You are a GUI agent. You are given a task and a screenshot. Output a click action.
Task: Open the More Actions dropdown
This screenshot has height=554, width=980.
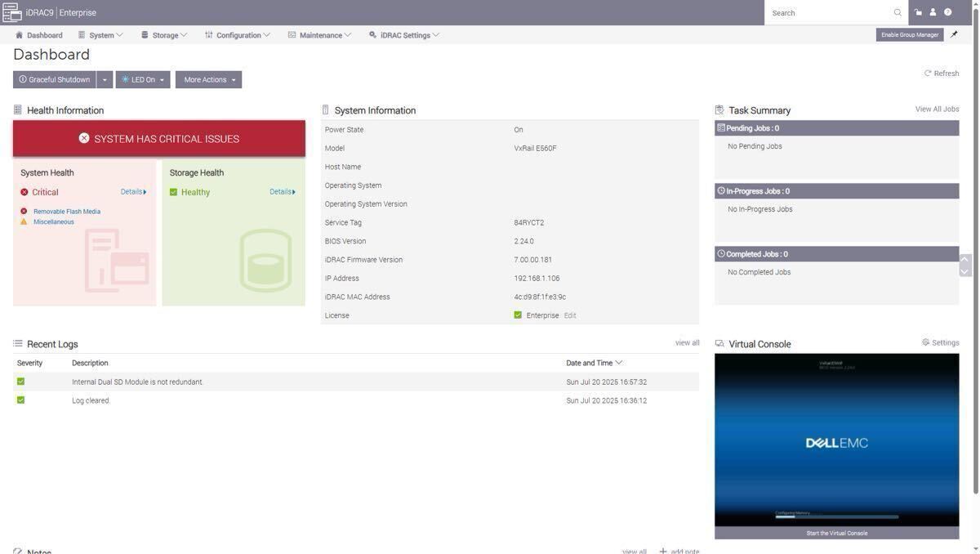click(x=208, y=79)
